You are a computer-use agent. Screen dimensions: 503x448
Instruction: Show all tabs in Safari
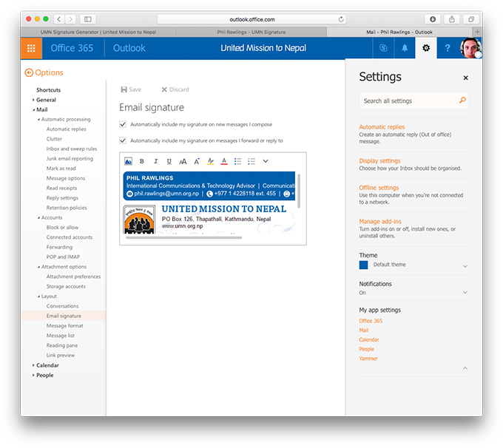(x=471, y=19)
